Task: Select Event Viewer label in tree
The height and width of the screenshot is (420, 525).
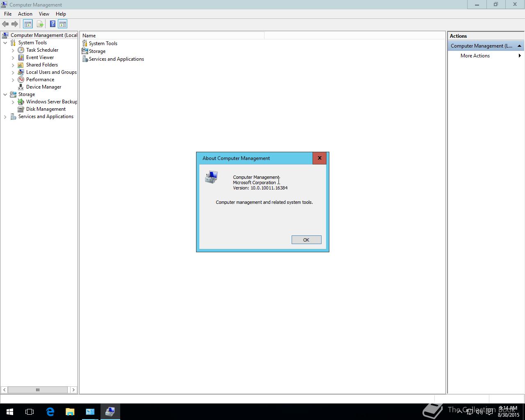Action: 40,57
